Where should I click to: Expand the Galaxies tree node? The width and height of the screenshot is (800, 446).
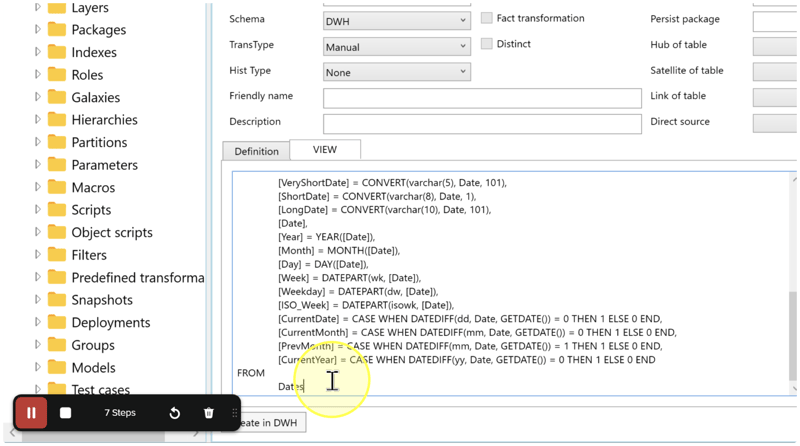(x=37, y=96)
